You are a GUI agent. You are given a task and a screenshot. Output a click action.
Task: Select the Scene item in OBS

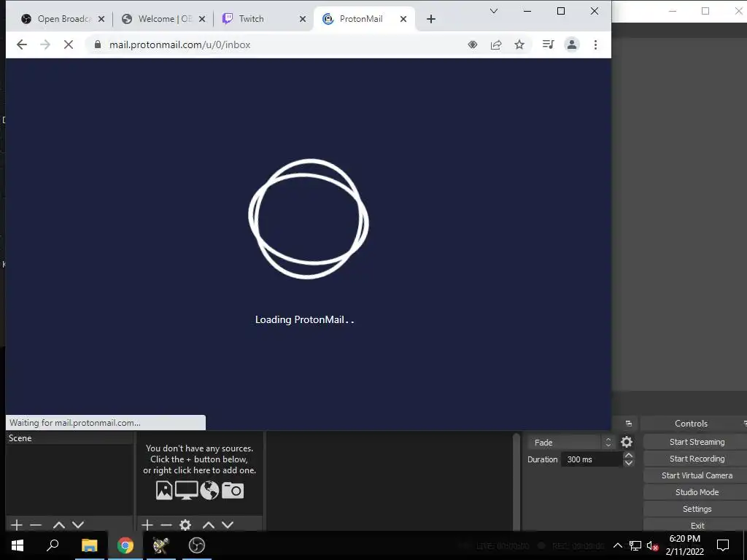69,438
